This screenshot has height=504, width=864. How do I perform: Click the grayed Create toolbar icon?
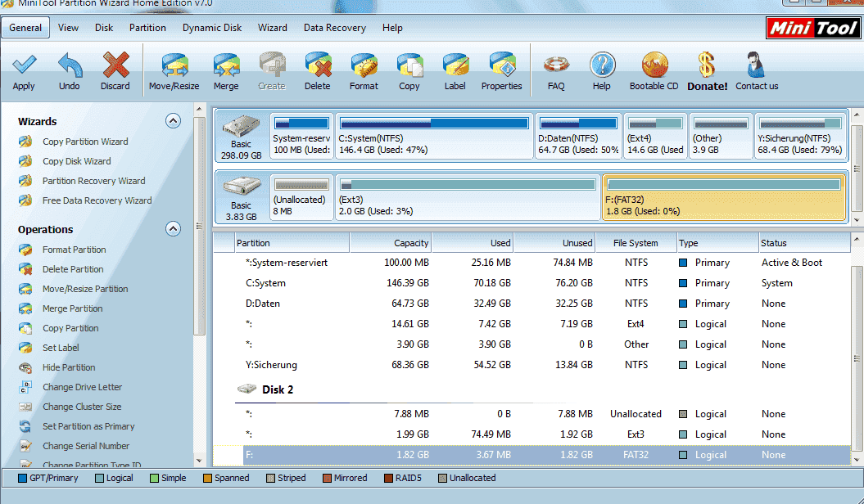(272, 65)
